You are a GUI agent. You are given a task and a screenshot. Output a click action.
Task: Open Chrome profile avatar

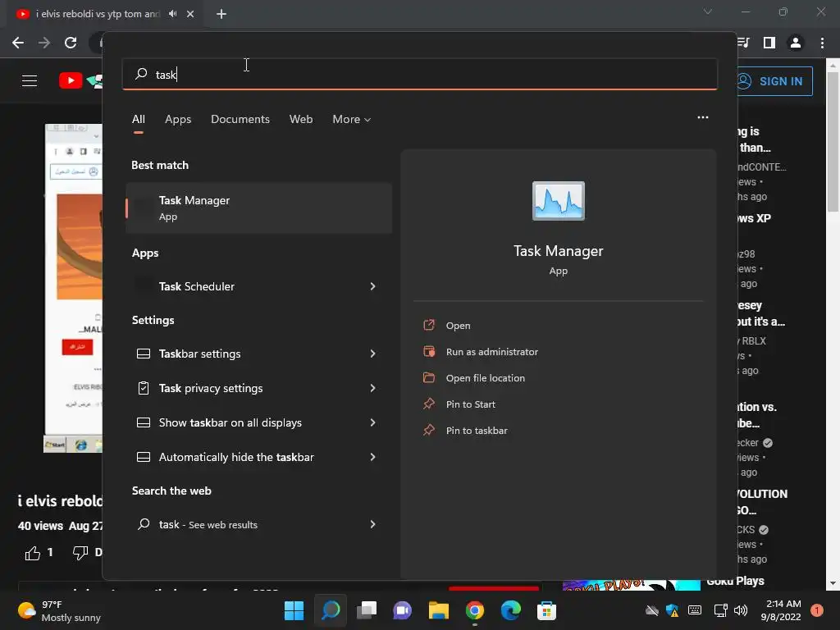tap(796, 43)
